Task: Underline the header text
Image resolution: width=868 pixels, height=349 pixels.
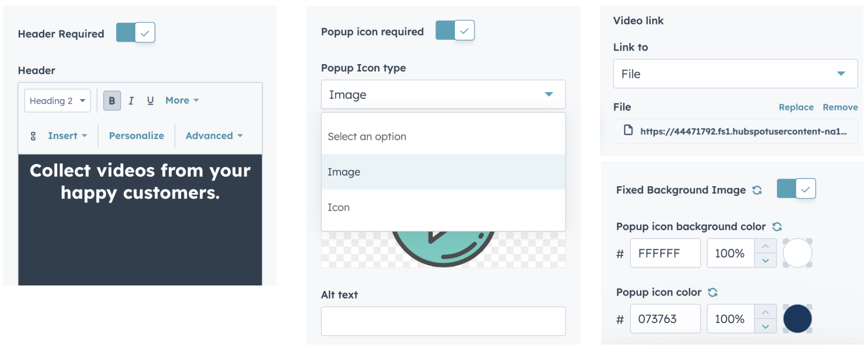Action: click(150, 101)
